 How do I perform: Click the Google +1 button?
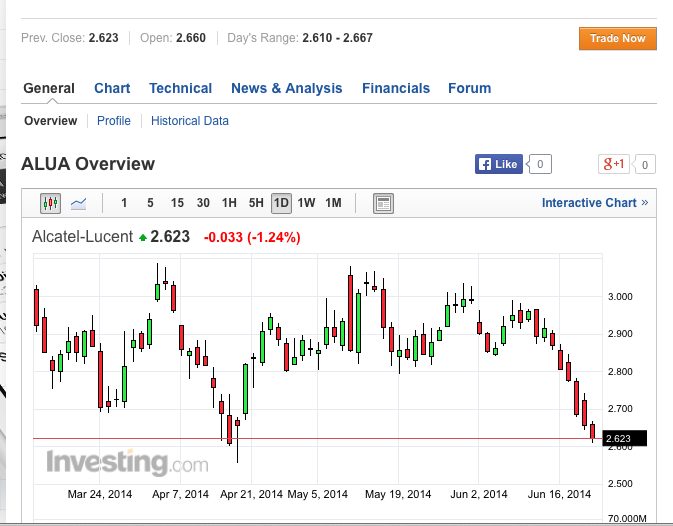[x=614, y=164]
